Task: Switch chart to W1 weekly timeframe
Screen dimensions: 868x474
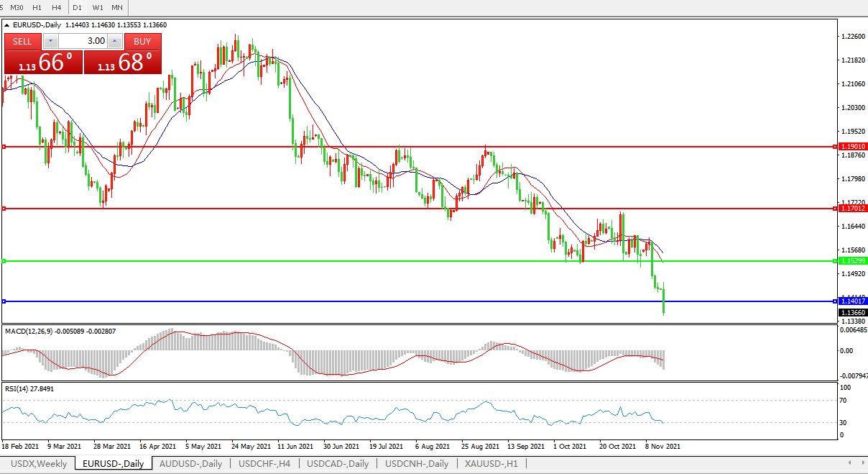Action: [x=98, y=7]
